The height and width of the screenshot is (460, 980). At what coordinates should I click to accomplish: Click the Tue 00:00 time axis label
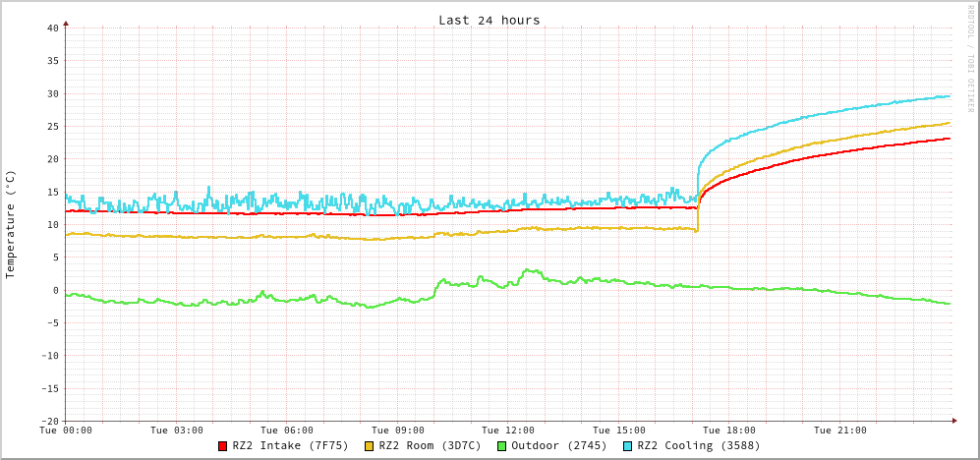click(x=66, y=431)
